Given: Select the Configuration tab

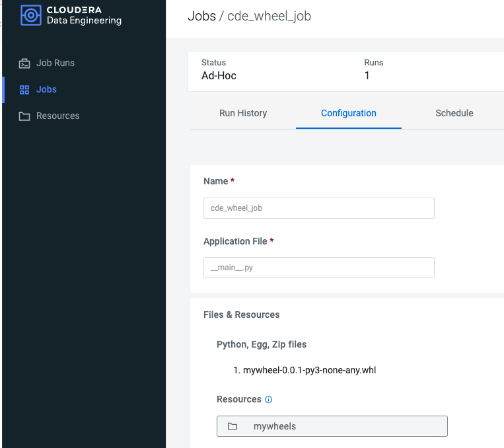Looking at the screenshot, I should [349, 113].
